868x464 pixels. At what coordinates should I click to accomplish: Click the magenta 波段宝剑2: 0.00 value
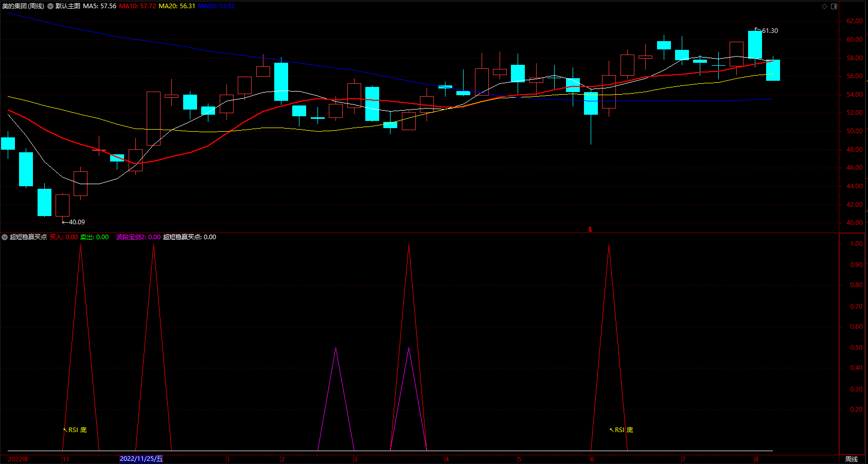pyautogui.click(x=138, y=237)
